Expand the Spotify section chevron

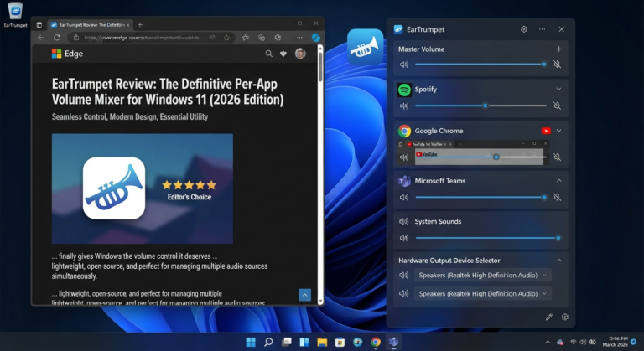559,89
